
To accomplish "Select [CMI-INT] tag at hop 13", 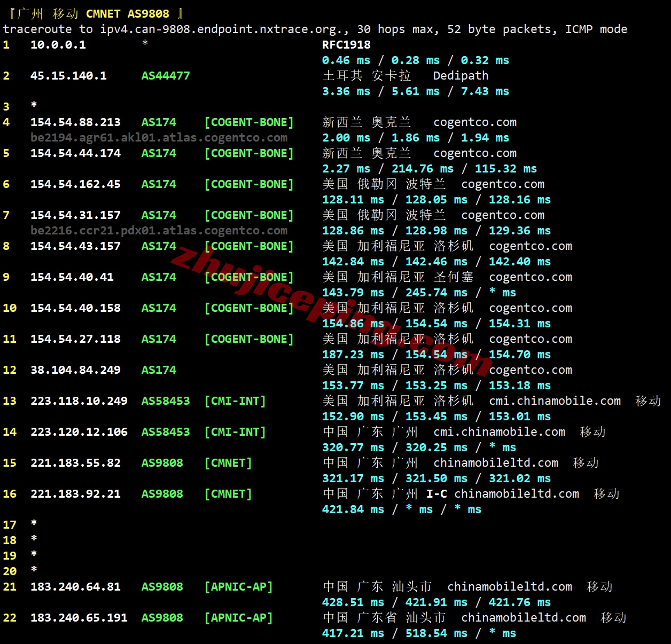I will pyautogui.click(x=235, y=401).
